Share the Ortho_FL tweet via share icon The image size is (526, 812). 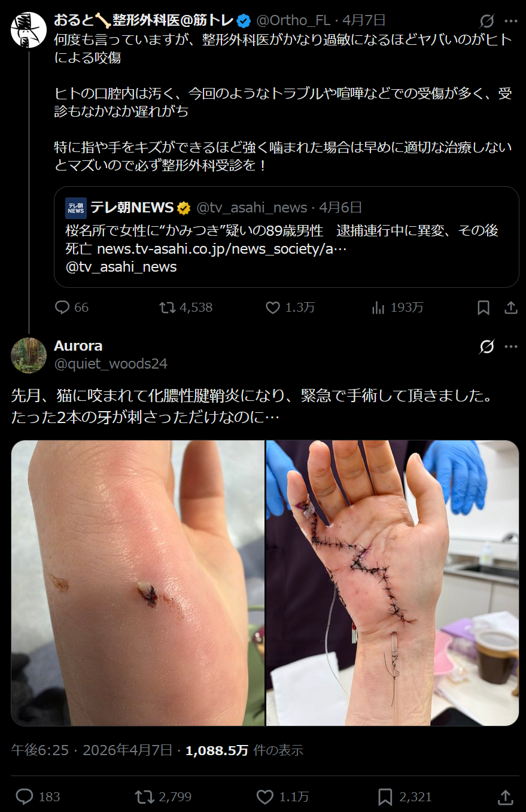pyautogui.click(x=510, y=308)
